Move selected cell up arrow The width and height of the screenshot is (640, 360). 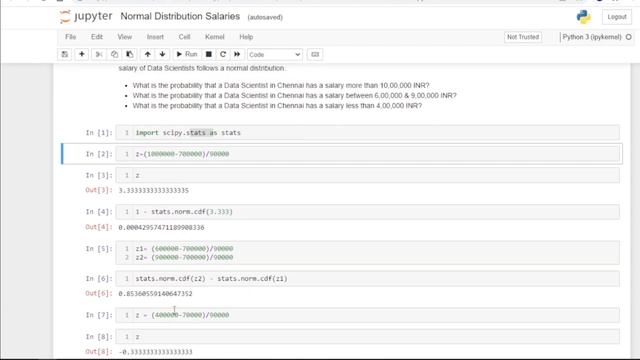tap(147, 54)
